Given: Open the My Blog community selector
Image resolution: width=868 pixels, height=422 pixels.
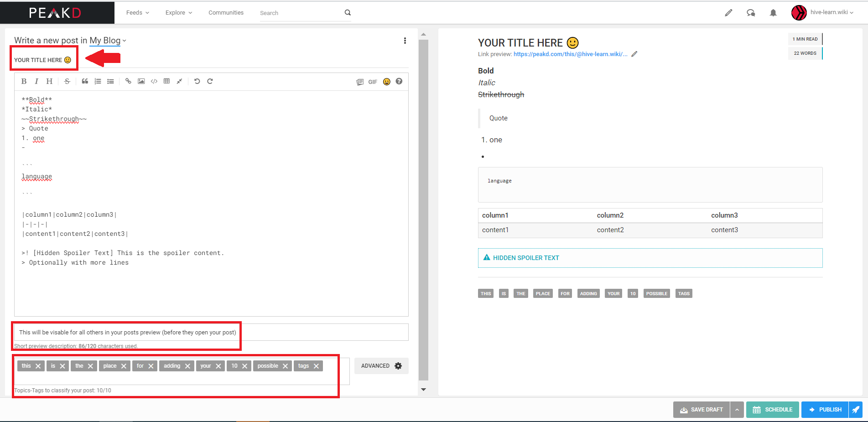Looking at the screenshot, I should (108, 41).
